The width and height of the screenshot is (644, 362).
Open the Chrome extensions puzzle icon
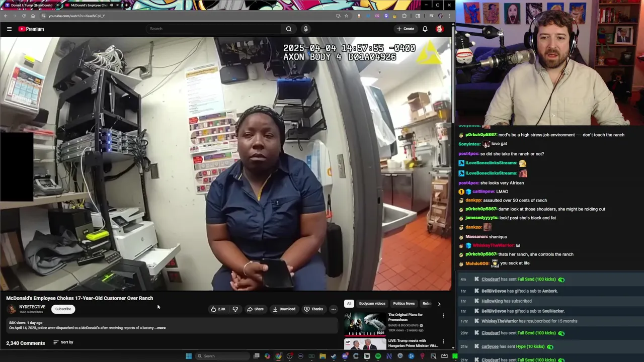click(405, 16)
